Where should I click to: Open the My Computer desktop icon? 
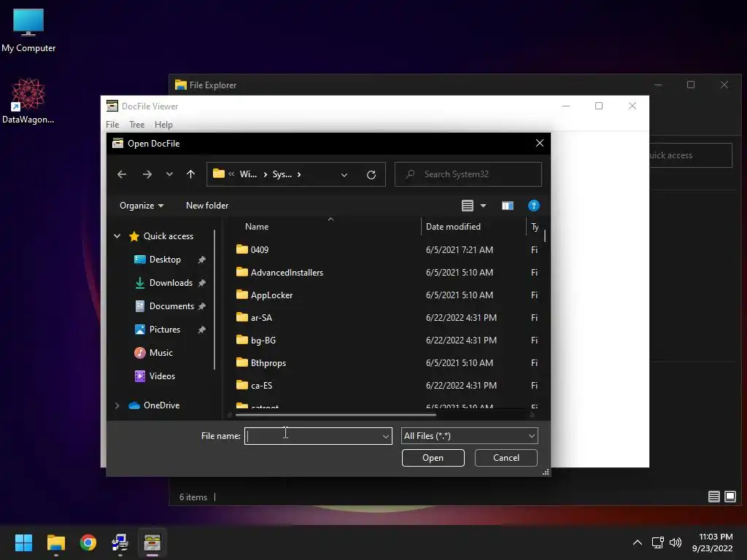pos(28,31)
